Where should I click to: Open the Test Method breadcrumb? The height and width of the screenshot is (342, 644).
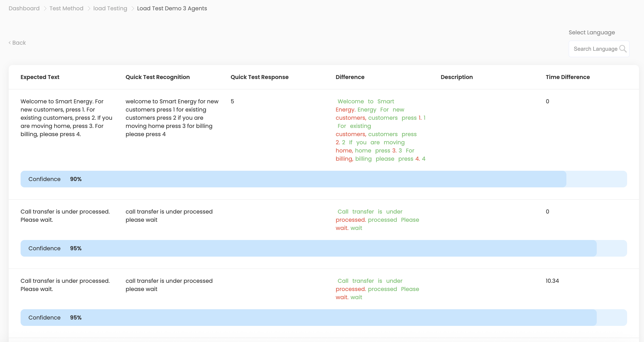point(66,8)
